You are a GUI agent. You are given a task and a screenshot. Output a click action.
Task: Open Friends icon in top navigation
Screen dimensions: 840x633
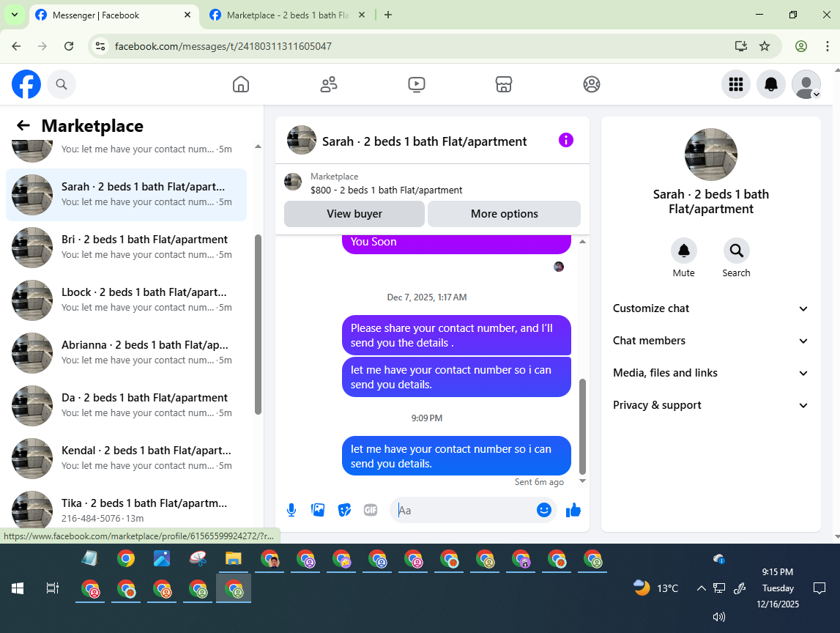(328, 84)
